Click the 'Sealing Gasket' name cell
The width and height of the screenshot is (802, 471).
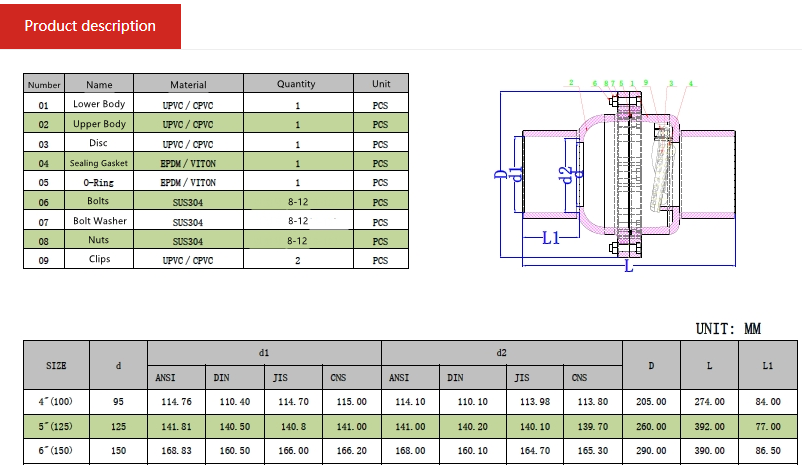tap(99, 163)
